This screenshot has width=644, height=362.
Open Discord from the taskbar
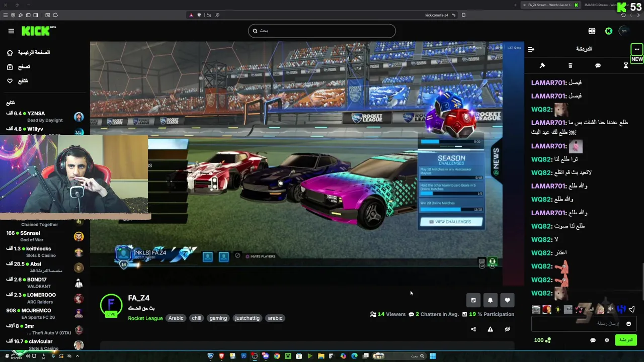click(266, 356)
